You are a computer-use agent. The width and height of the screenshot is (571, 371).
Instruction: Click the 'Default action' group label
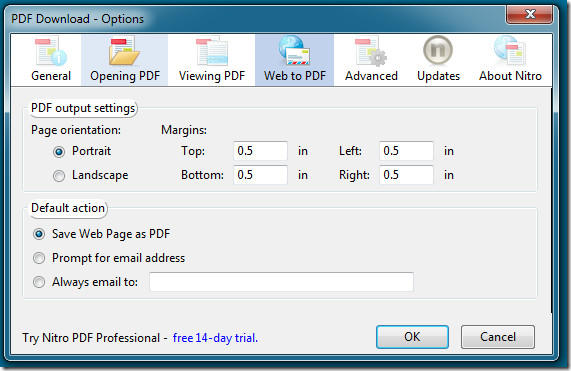tap(68, 208)
